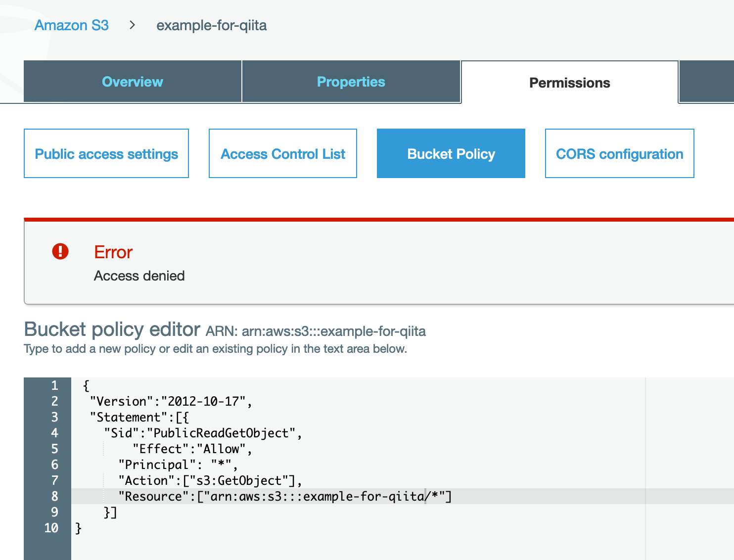Open the Amazon S3 breadcrumb link

coord(72,25)
